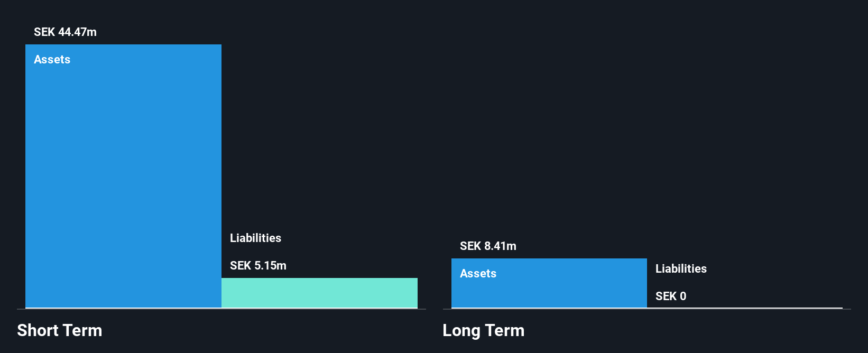Click the dark gap between the two charts
Viewport: 868px width, 353px height.
click(434, 174)
